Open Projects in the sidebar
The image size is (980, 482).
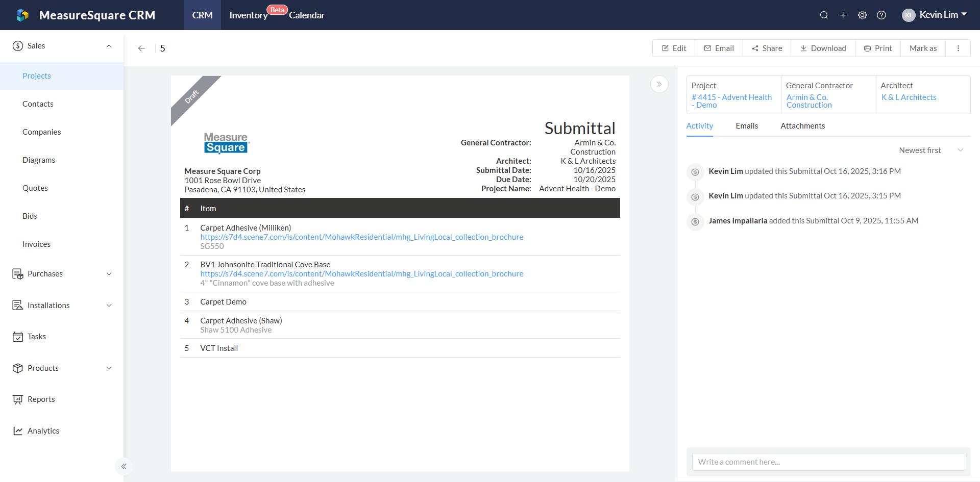point(62,76)
